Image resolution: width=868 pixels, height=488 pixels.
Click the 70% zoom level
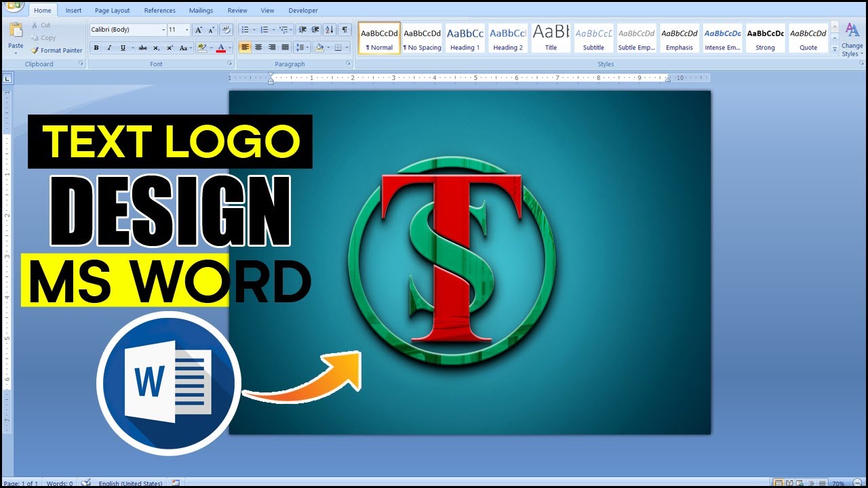(838, 484)
